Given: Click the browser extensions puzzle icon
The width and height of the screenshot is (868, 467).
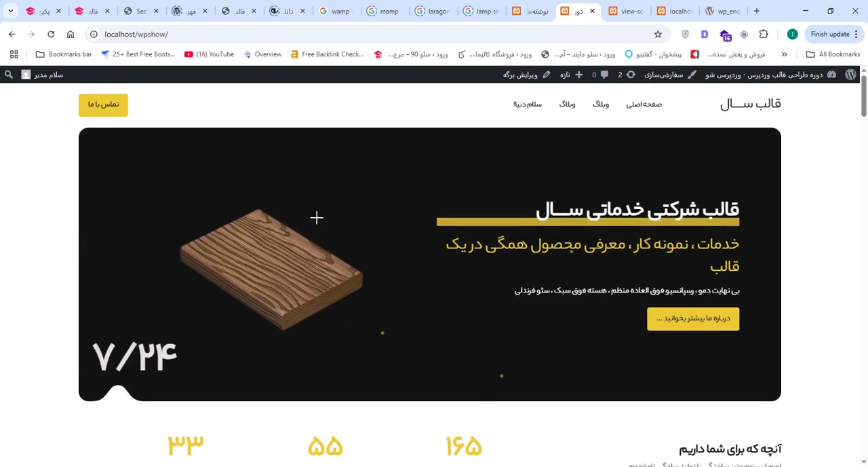Looking at the screenshot, I should pyautogui.click(x=764, y=34).
